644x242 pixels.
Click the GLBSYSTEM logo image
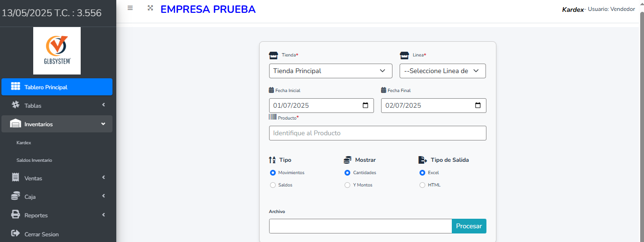pyautogui.click(x=57, y=51)
